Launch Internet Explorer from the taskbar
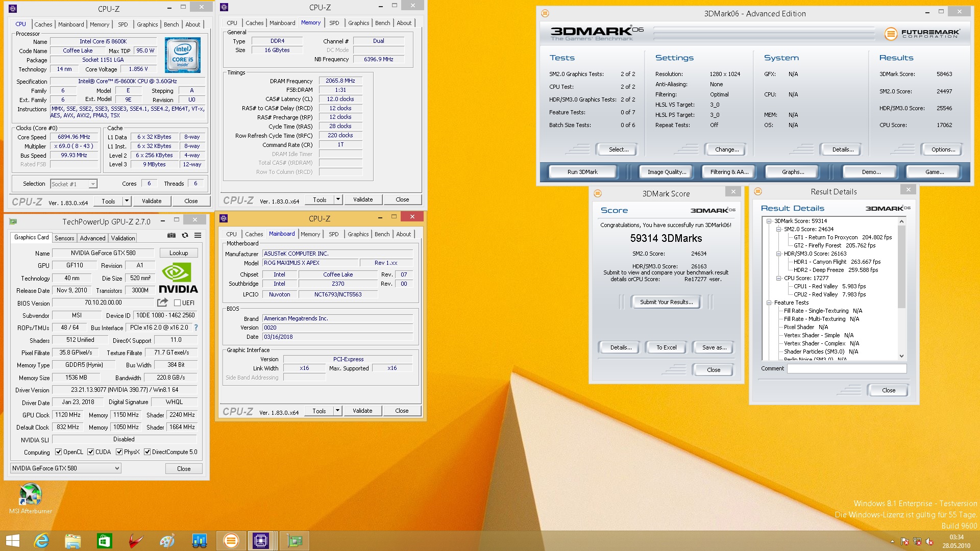Viewport: 980px width, 551px height. [x=41, y=541]
